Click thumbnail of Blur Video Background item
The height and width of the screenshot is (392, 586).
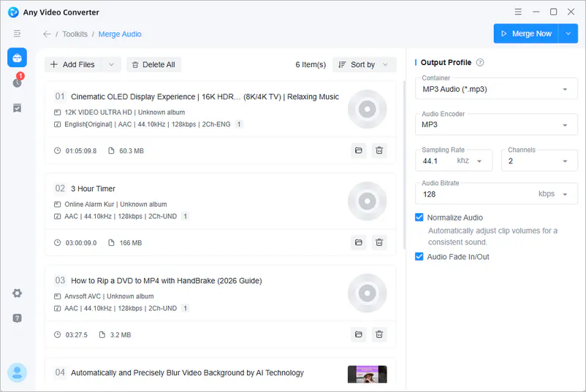pyautogui.click(x=368, y=374)
